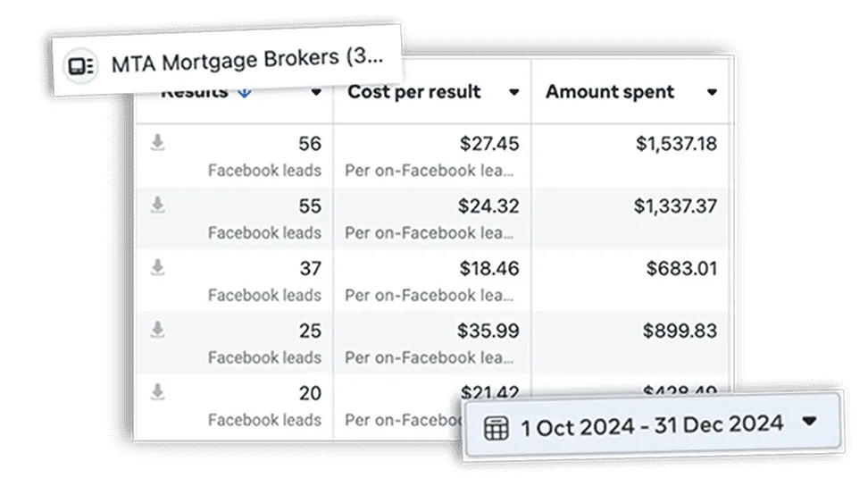Click the ad account icon beside MTA Mortgage Brokers
Image resolution: width=868 pixels, height=478 pixels.
(81, 66)
